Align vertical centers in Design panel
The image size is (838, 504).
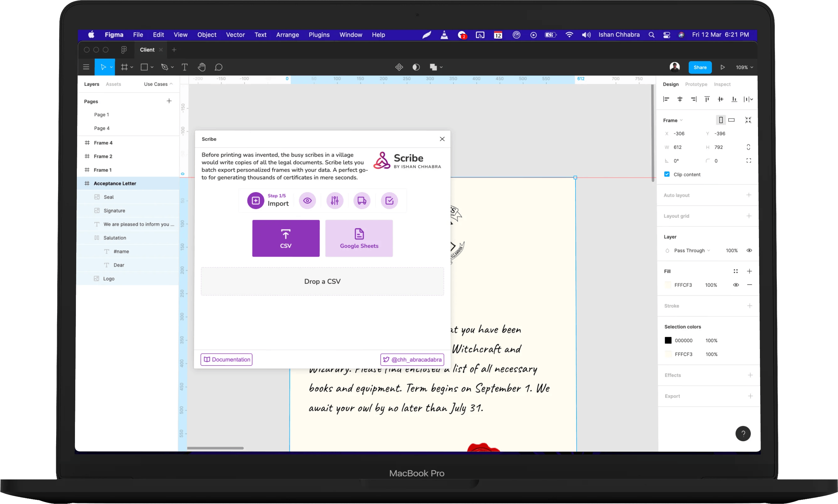pos(720,99)
